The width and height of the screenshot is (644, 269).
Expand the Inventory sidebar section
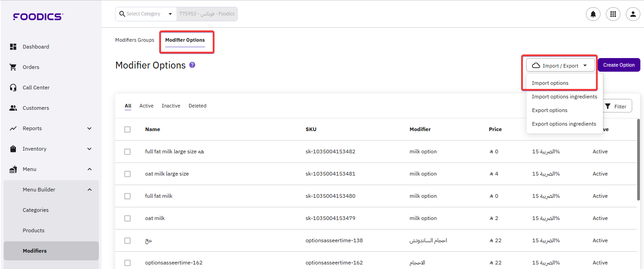coord(89,149)
